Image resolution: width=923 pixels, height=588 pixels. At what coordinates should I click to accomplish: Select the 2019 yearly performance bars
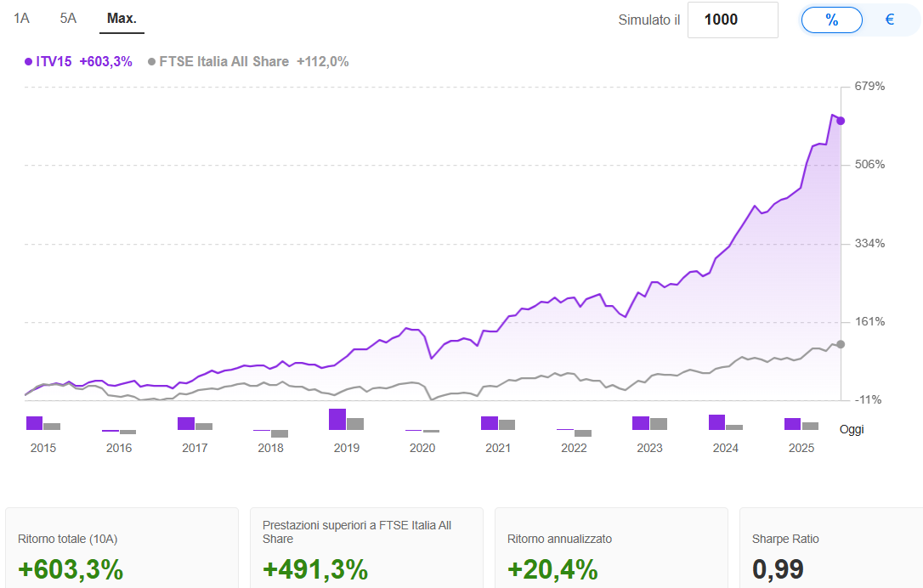(346, 419)
